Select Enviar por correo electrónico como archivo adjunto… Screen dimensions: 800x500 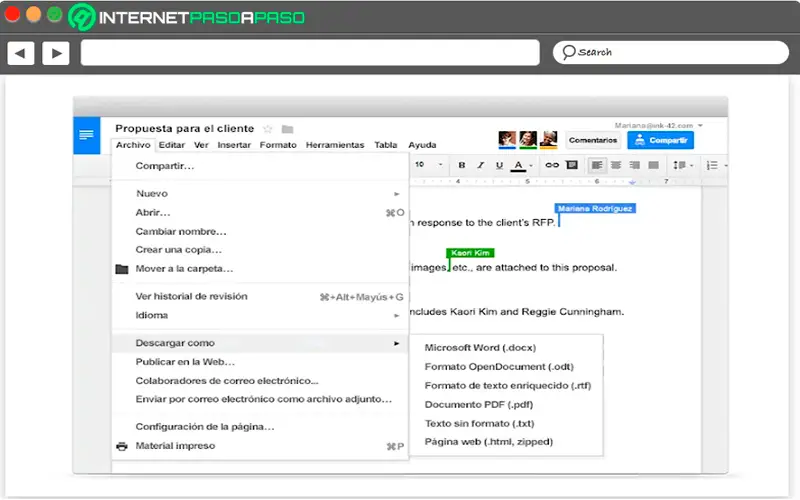click(x=260, y=399)
